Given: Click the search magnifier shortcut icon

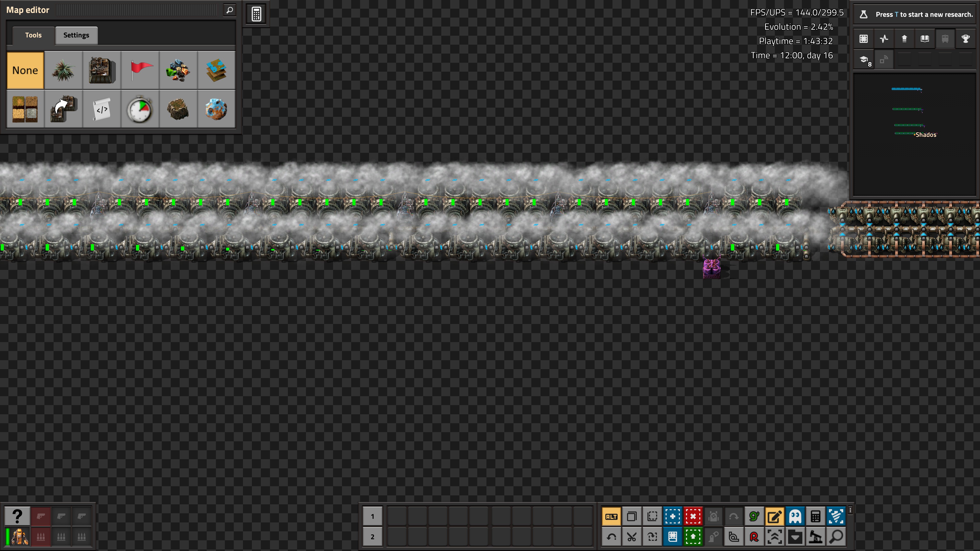Looking at the screenshot, I should pos(836,536).
